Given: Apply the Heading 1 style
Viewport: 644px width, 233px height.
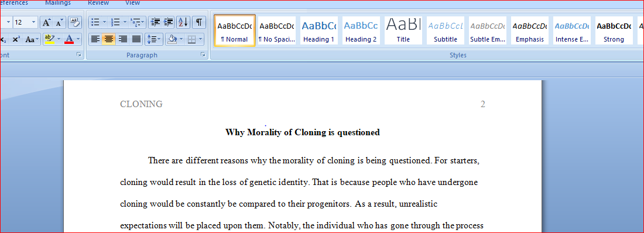Looking at the screenshot, I should (318, 30).
